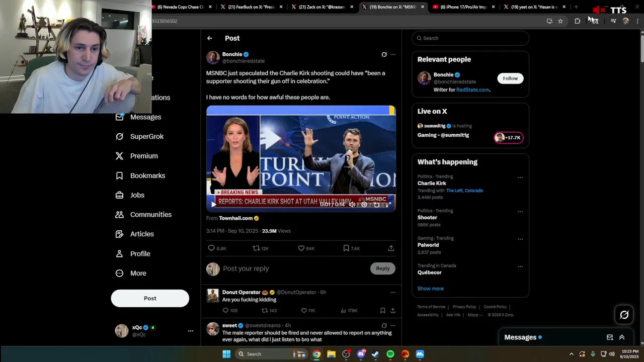Switch to Zack on X tab
The image size is (644, 362).
pyautogui.click(x=322, y=7)
